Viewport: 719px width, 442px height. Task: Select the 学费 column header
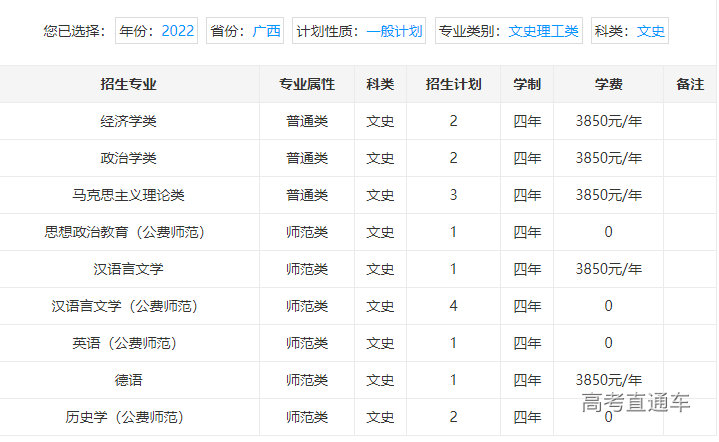pos(608,84)
